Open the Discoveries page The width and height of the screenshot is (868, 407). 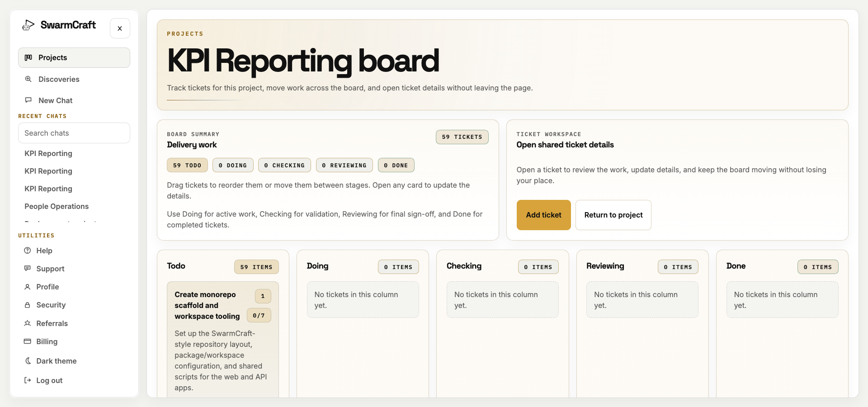pyautogui.click(x=74, y=79)
